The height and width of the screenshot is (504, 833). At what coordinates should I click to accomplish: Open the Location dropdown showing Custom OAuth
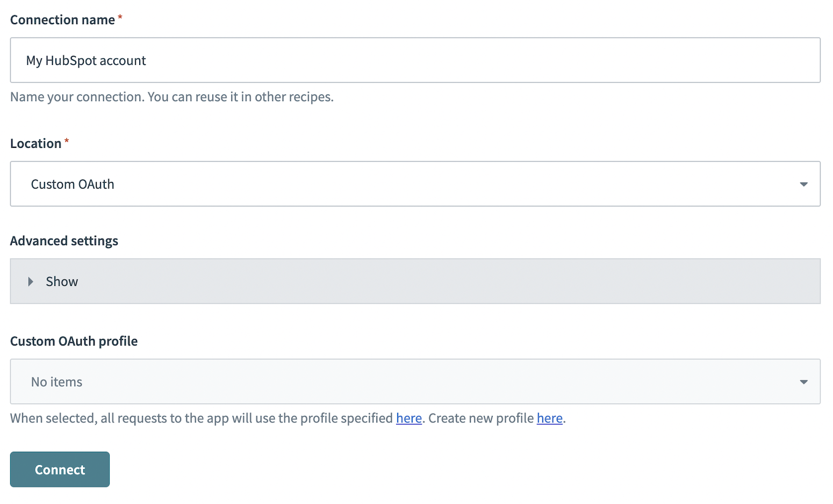(x=415, y=184)
